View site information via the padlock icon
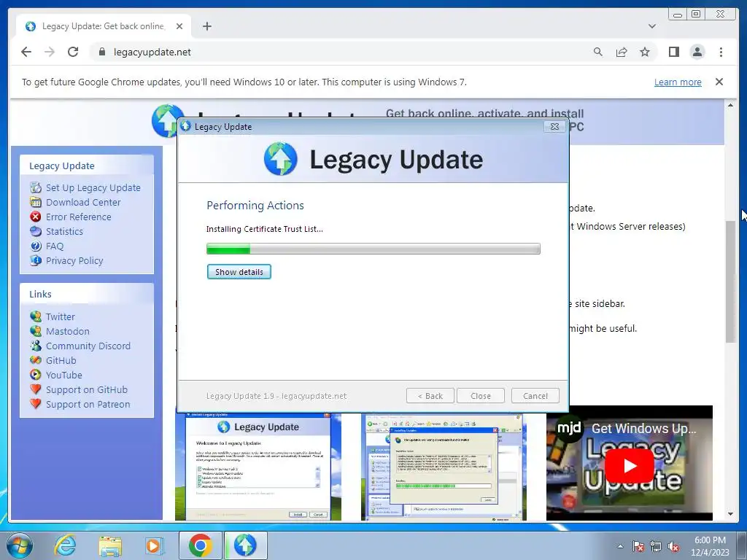 pos(101,52)
